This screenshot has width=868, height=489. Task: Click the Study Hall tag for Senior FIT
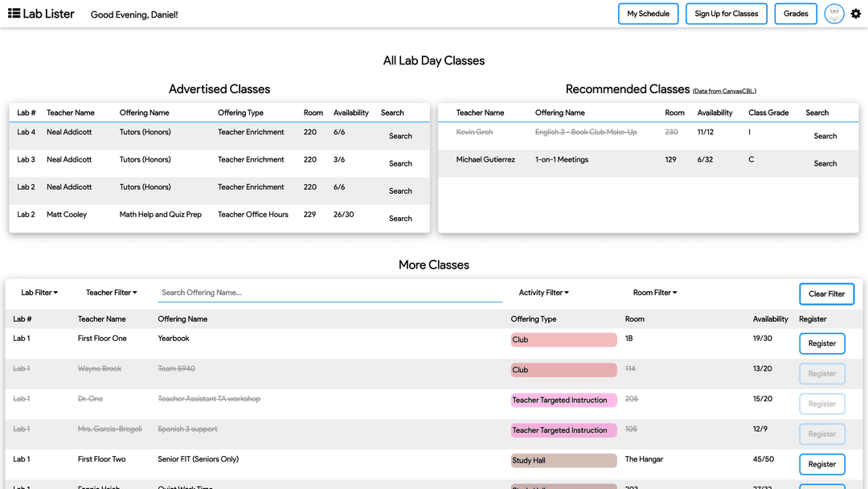pos(563,460)
